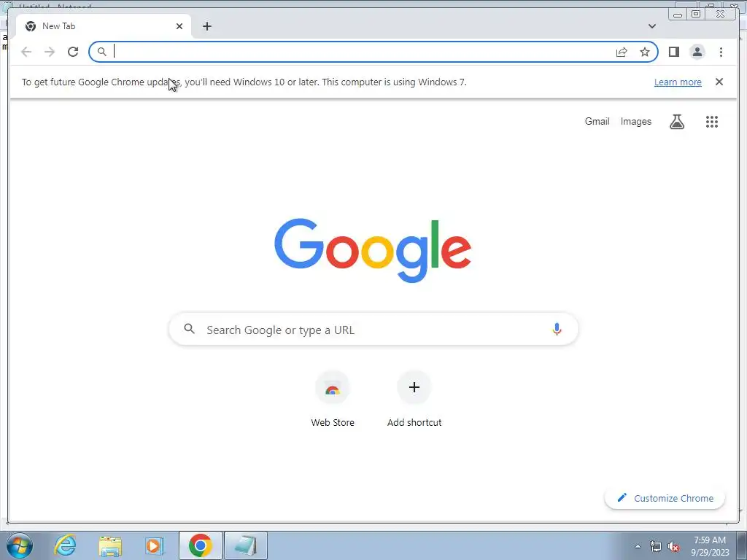Open the taskbar clock showing 7:59 AM
The image size is (747, 560).
(710, 546)
